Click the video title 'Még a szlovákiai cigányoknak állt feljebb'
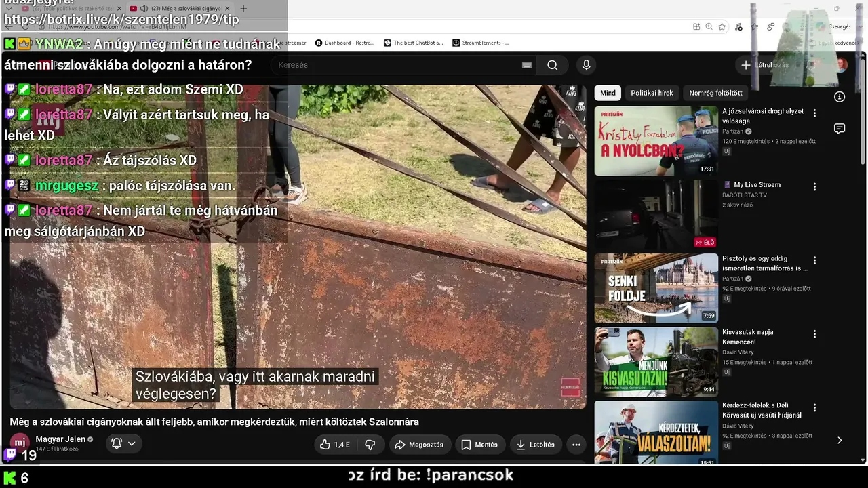This screenshot has height=488, width=868. [x=214, y=422]
